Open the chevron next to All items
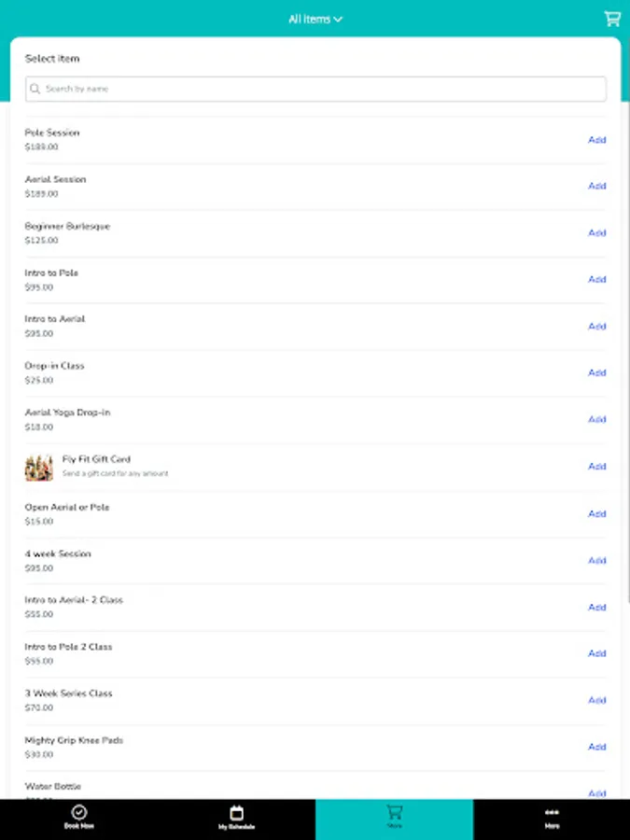This screenshot has width=630, height=840. tap(339, 19)
